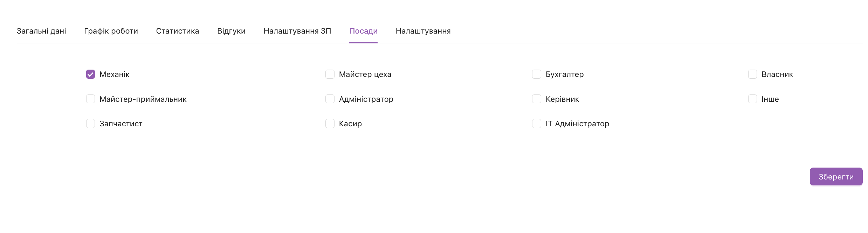Open the Відгуки tab
The image size is (868, 233).
(231, 31)
